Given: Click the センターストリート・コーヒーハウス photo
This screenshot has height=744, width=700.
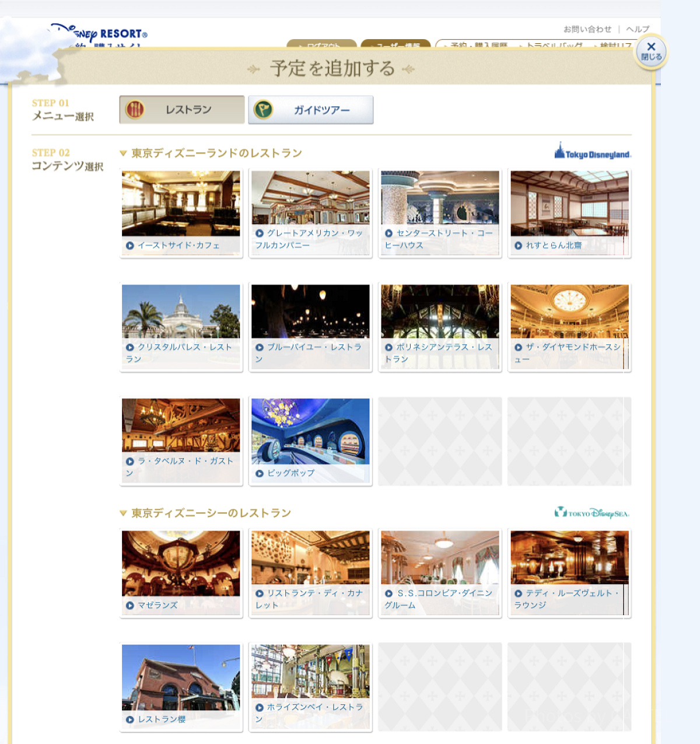Looking at the screenshot, I should [x=440, y=197].
